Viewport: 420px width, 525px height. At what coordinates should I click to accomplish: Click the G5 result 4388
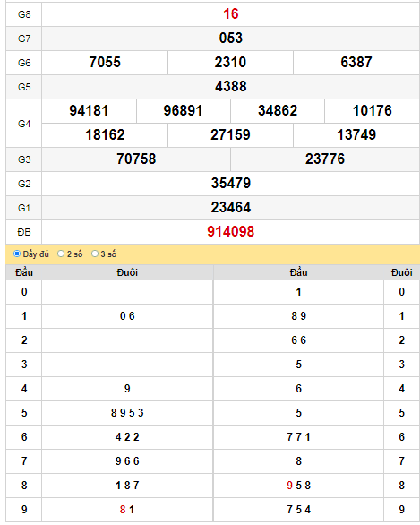[230, 86]
